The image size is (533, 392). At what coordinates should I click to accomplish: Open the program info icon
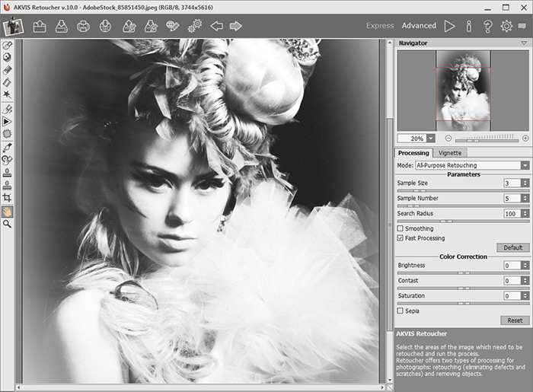pyautogui.click(x=469, y=26)
